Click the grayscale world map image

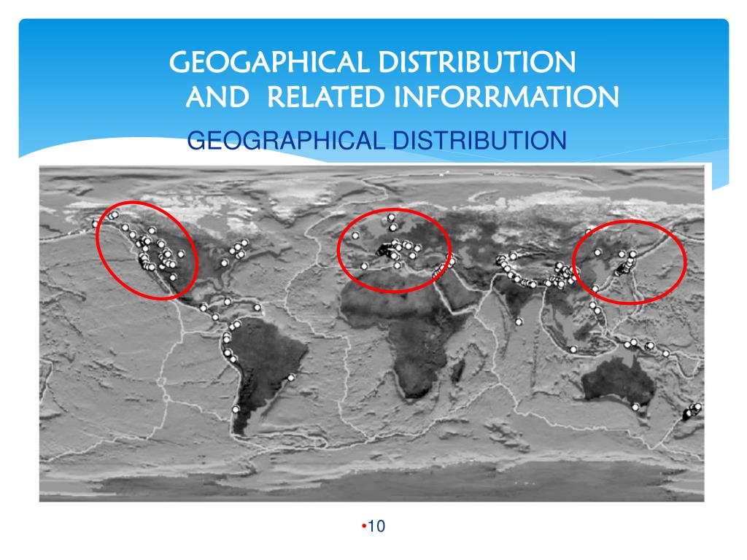click(x=371, y=333)
